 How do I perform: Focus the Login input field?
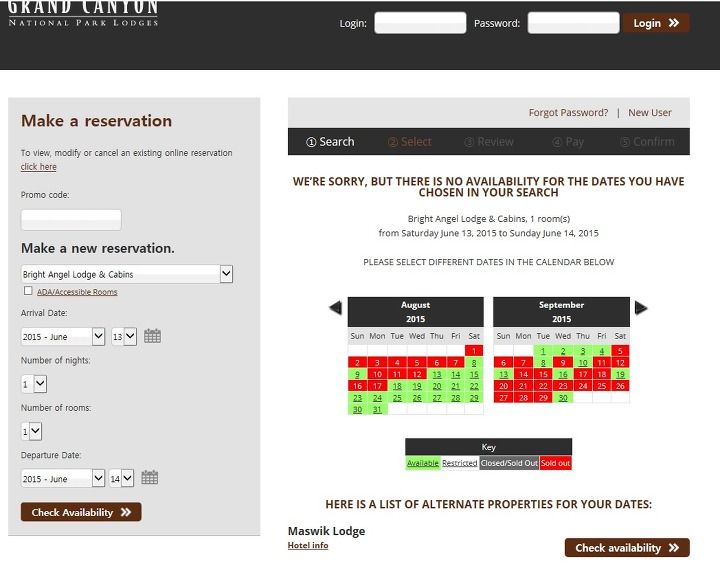click(420, 23)
